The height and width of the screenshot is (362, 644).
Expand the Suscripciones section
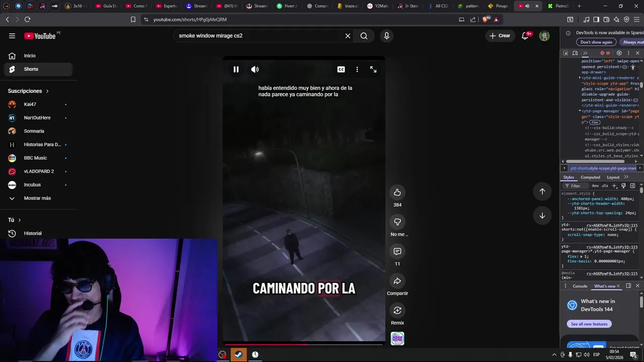(28, 91)
